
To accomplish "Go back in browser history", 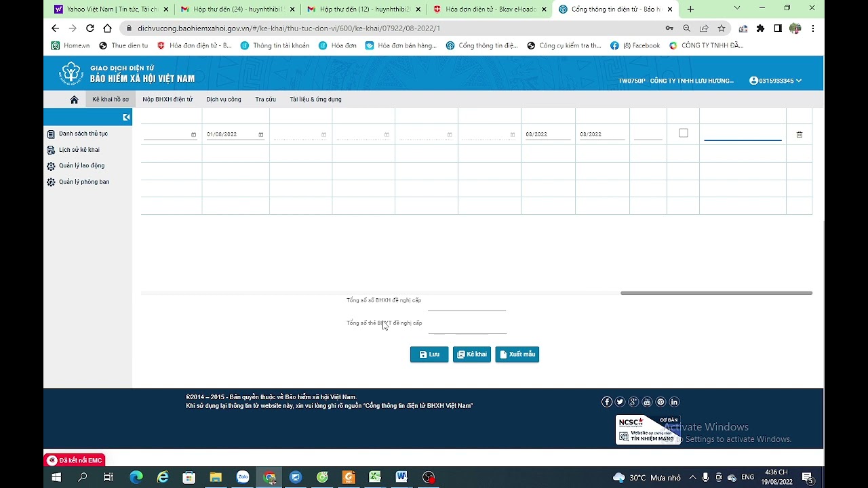I will (55, 28).
